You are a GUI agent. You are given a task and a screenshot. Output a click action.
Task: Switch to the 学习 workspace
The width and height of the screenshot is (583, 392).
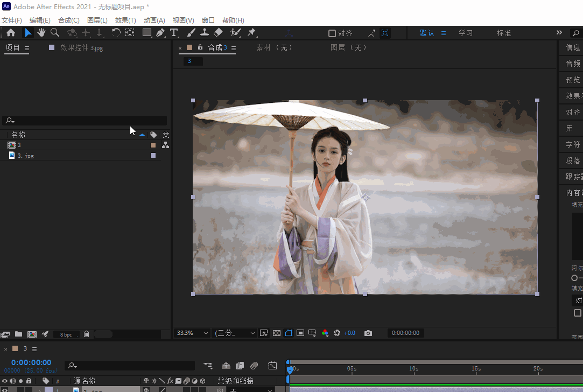tap(466, 33)
